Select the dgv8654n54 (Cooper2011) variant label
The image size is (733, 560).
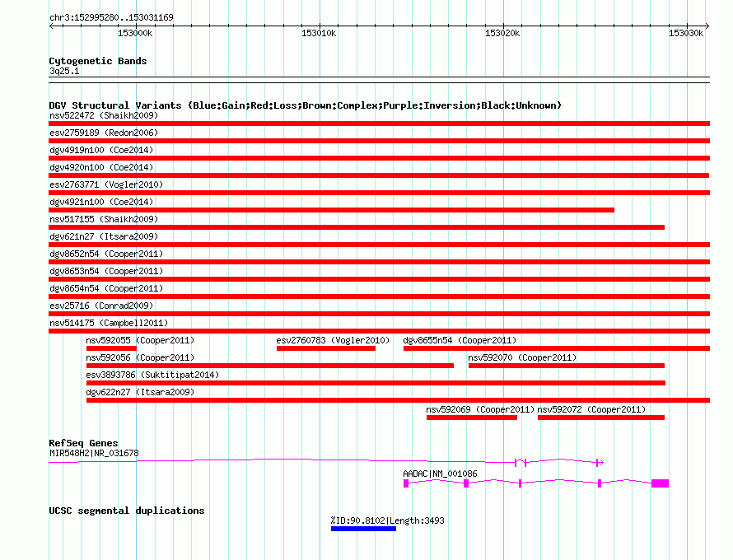106,288
